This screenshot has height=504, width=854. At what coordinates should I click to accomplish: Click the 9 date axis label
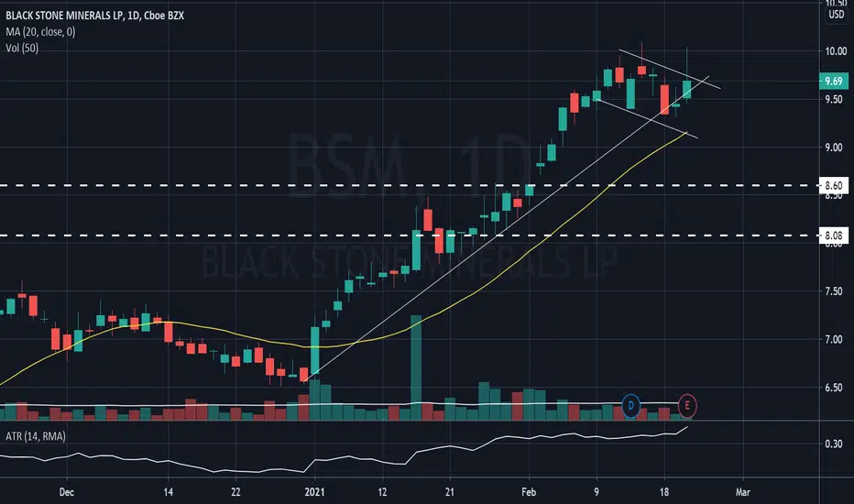597,492
